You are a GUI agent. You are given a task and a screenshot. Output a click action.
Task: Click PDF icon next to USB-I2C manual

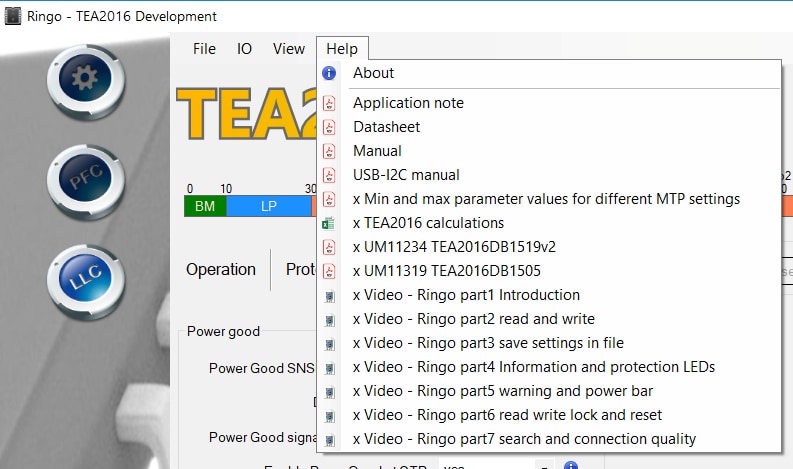click(329, 175)
